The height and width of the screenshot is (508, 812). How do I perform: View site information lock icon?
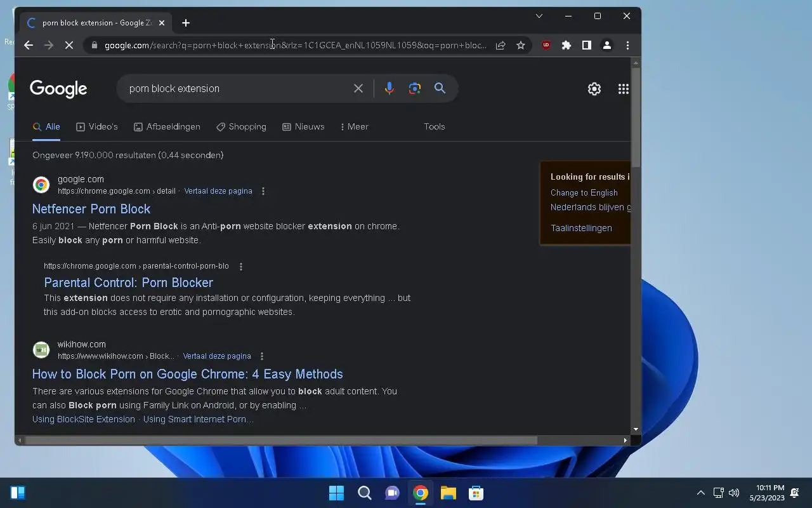pyautogui.click(x=95, y=45)
